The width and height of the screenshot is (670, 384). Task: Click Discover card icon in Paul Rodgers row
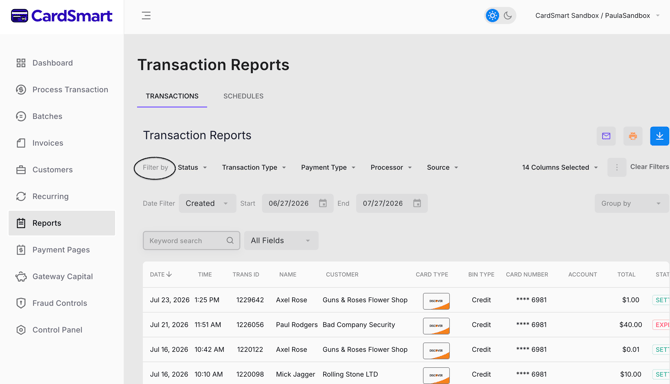pyautogui.click(x=436, y=326)
